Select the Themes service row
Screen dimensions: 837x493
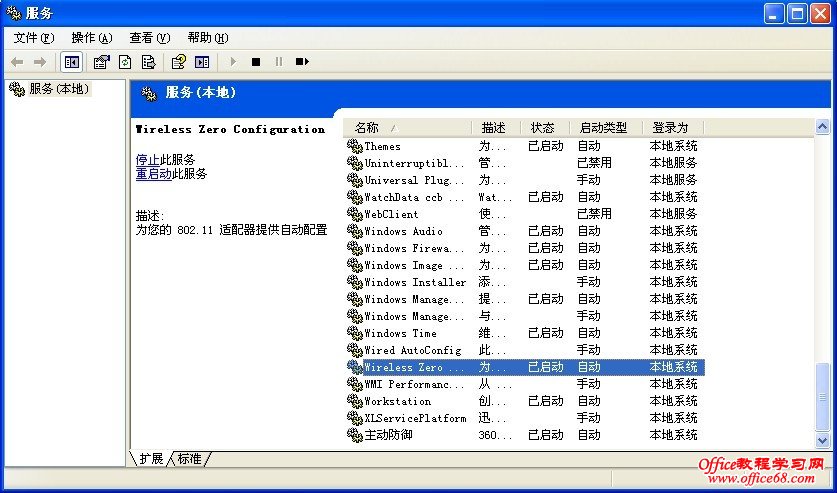(525, 146)
